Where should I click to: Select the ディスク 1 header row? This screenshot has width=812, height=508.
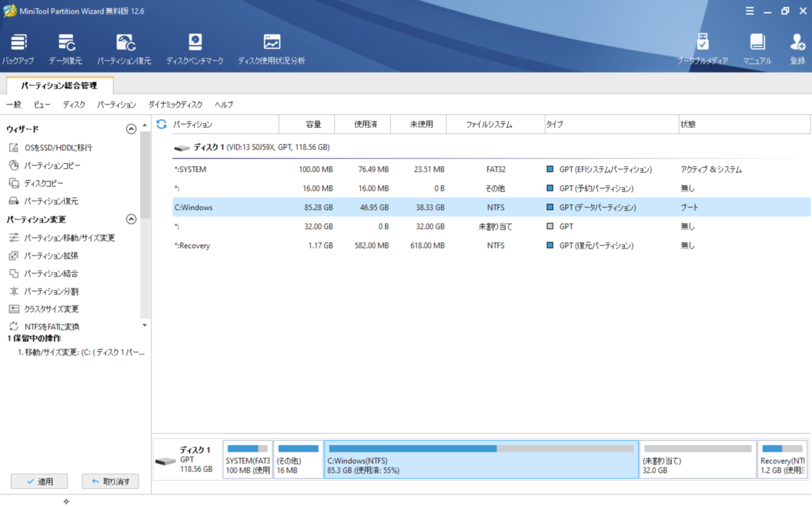tap(491, 147)
